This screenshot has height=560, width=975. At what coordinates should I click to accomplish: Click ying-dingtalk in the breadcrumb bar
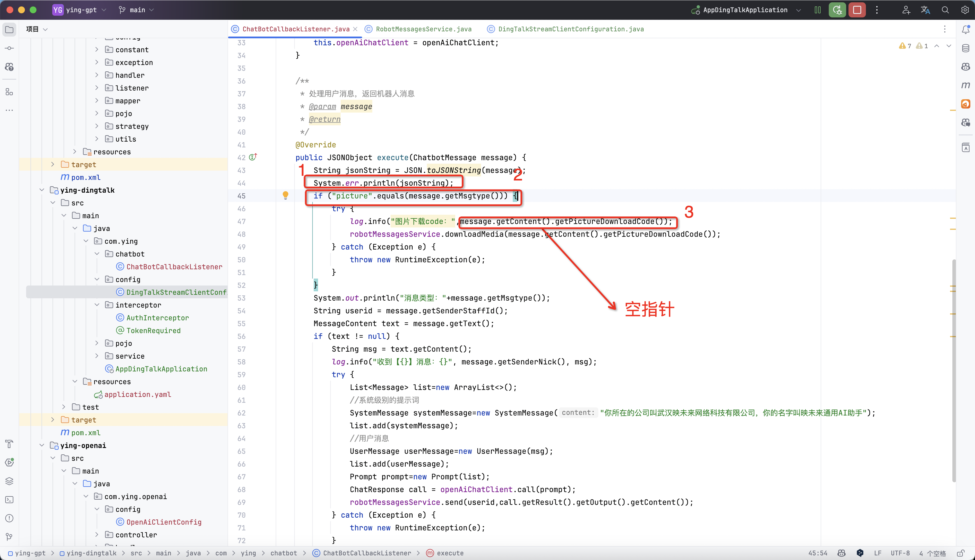(x=88, y=553)
